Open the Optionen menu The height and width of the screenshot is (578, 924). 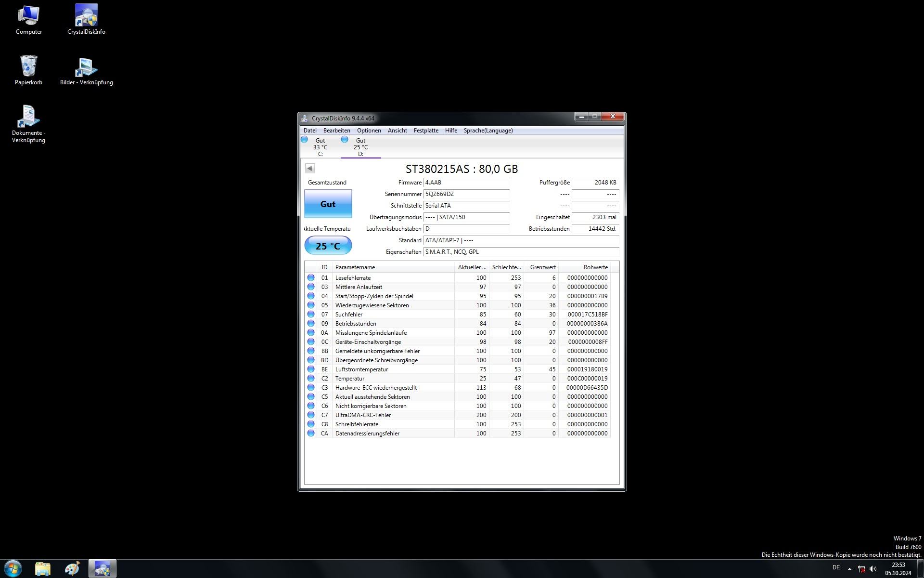[x=369, y=131]
